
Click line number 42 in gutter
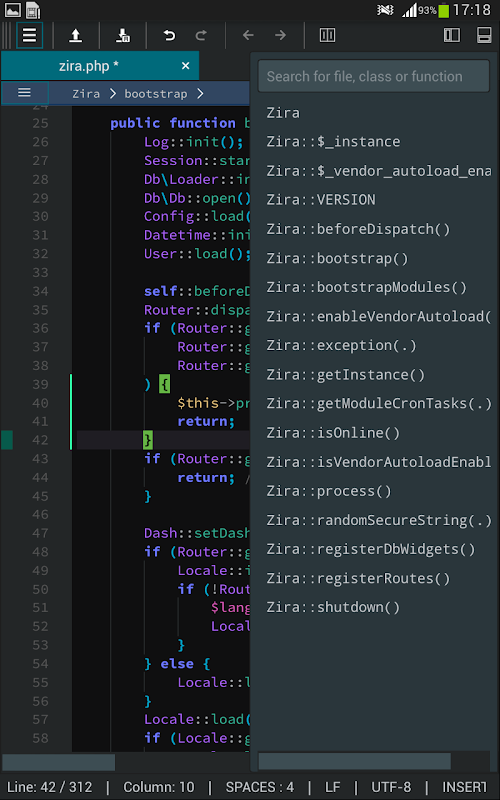pos(40,440)
